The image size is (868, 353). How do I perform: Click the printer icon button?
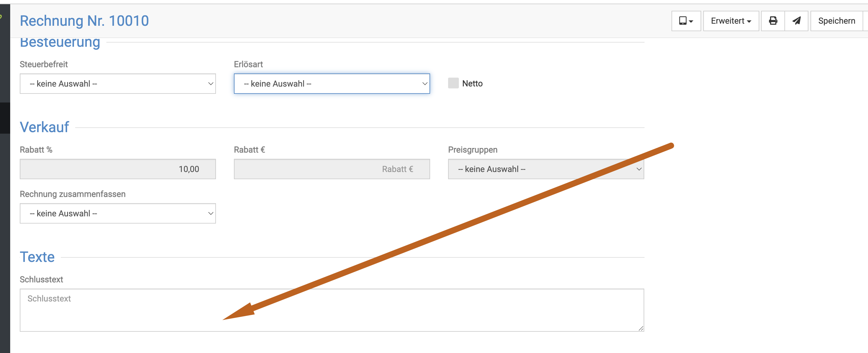click(x=773, y=21)
